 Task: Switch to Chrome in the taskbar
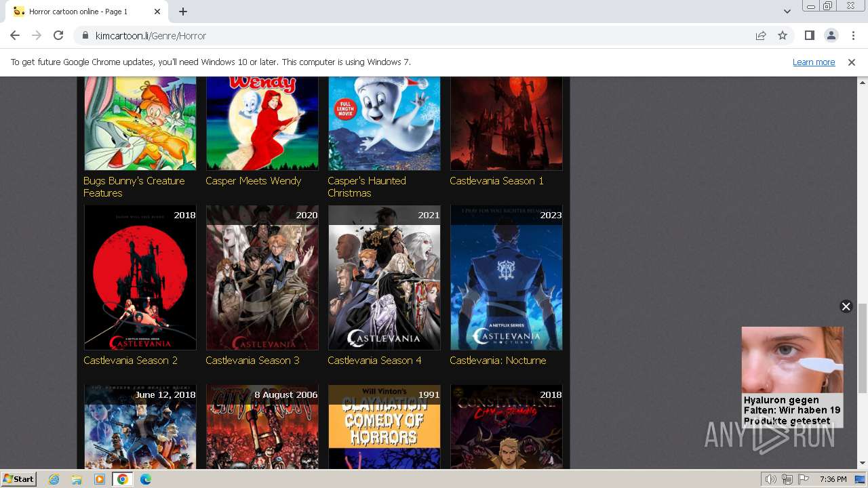123,479
